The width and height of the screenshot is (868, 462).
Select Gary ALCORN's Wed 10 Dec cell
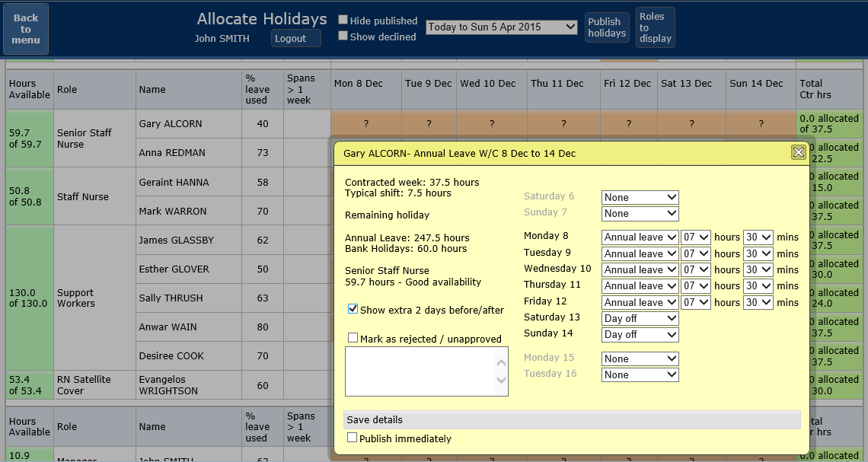pos(492,124)
